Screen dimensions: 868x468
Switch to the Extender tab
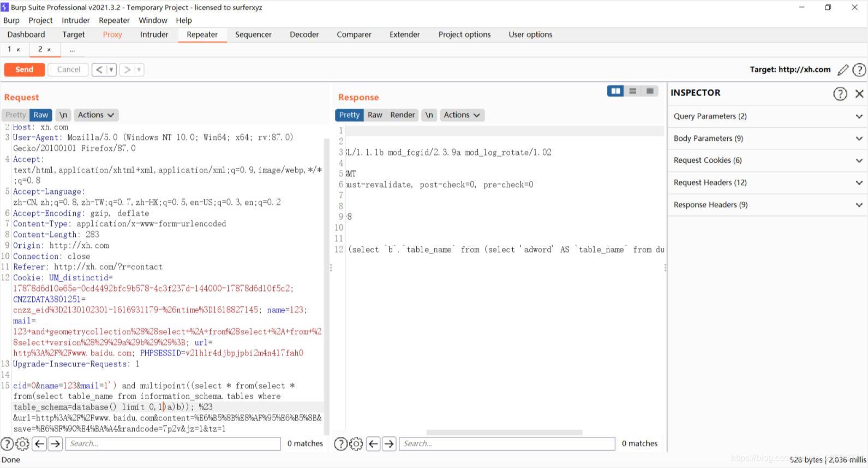tap(405, 34)
